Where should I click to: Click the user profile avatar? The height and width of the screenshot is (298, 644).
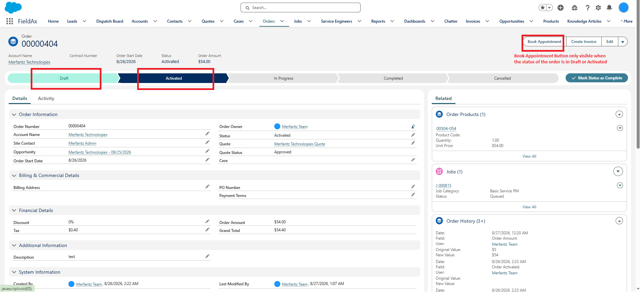coord(623,8)
